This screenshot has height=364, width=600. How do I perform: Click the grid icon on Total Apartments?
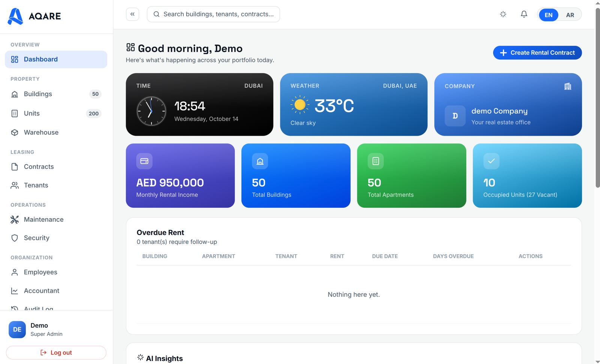(x=376, y=161)
